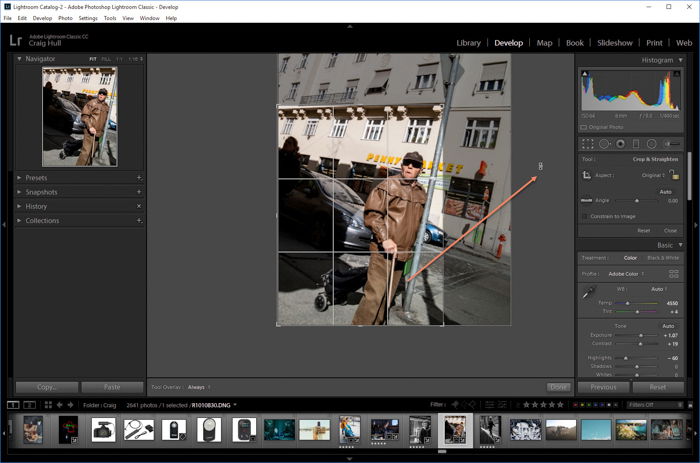Open the Develop menu in menu bar
This screenshot has height=463, width=700.
pyautogui.click(x=42, y=18)
